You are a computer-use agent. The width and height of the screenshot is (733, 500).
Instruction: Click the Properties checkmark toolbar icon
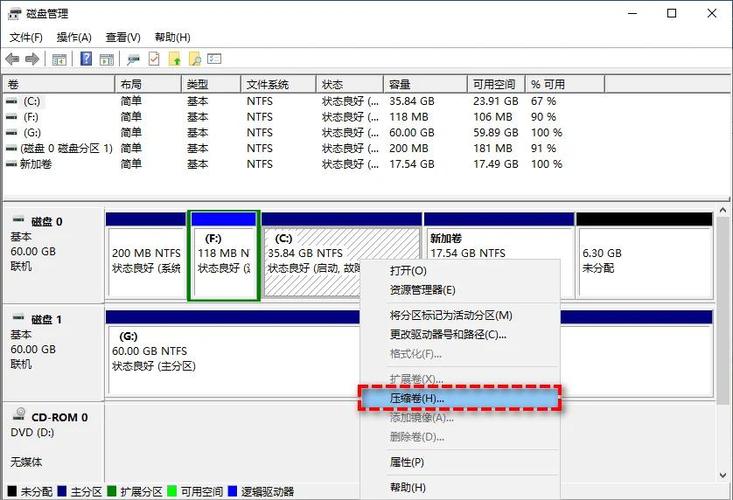coord(155,59)
